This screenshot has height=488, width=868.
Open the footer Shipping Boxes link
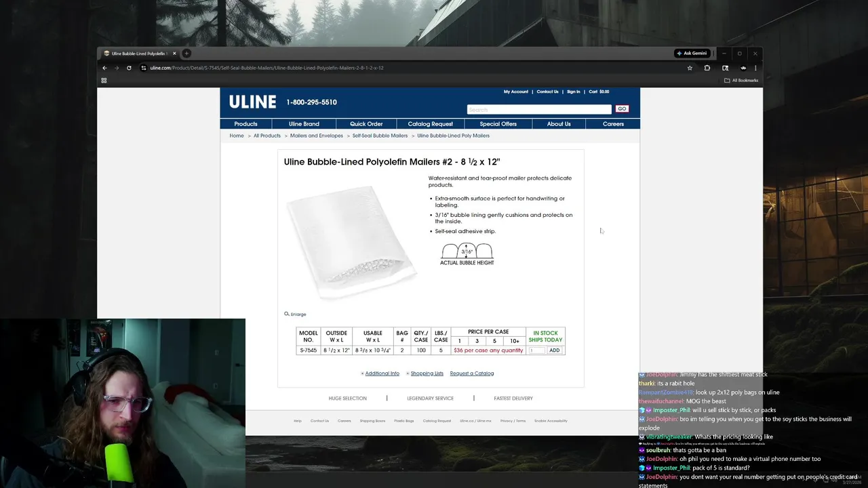[x=372, y=421]
